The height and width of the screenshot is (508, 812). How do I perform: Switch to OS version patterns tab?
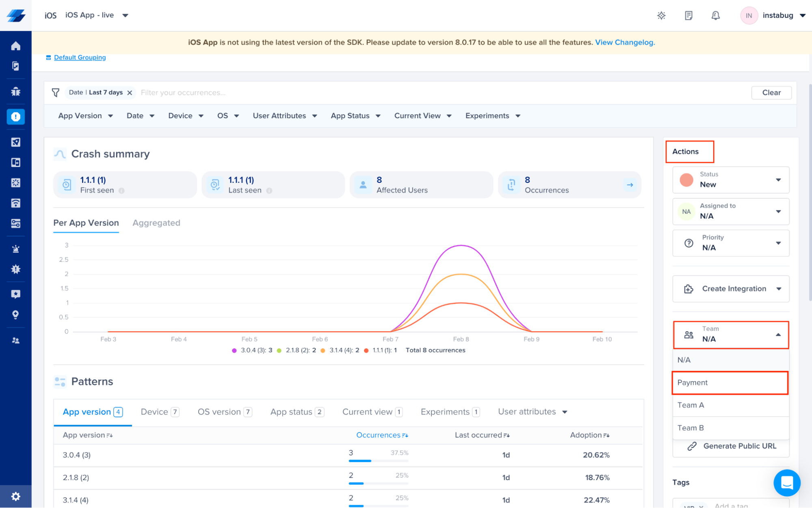[225, 412]
